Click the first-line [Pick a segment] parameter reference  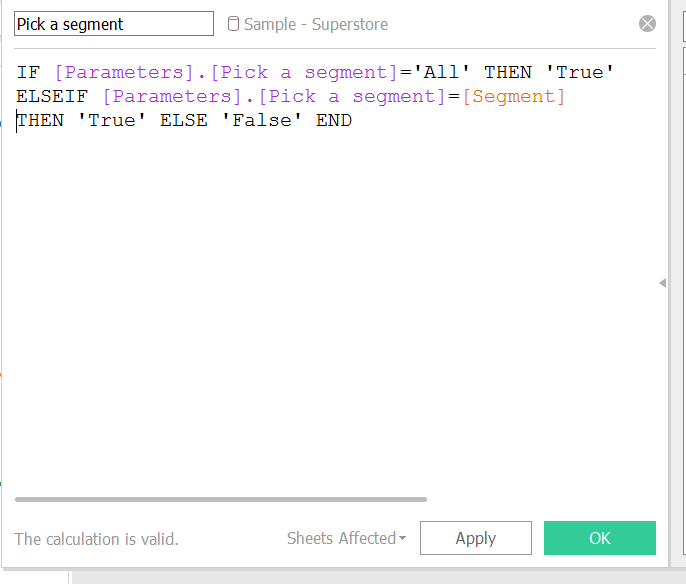tap(304, 72)
